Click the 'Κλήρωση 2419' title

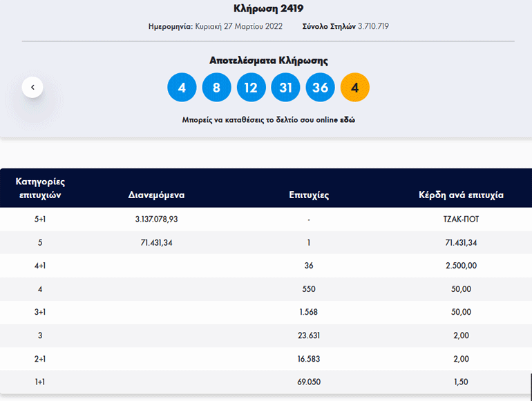(268, 8)
